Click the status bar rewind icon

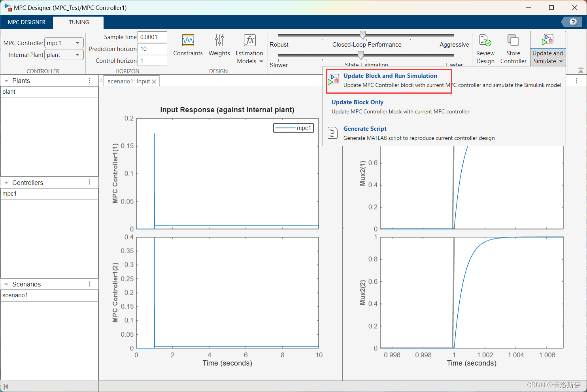point(6,386)
